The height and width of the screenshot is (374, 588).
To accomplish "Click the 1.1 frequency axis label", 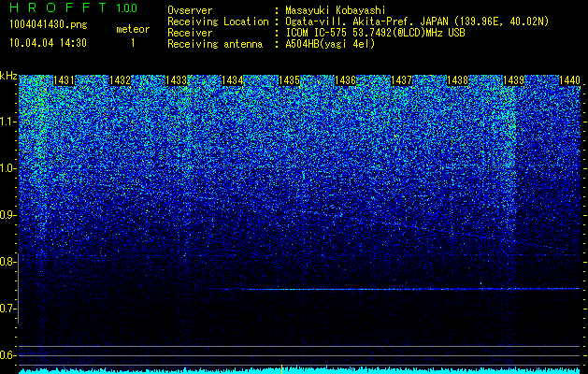I will (x=7, y=122).
